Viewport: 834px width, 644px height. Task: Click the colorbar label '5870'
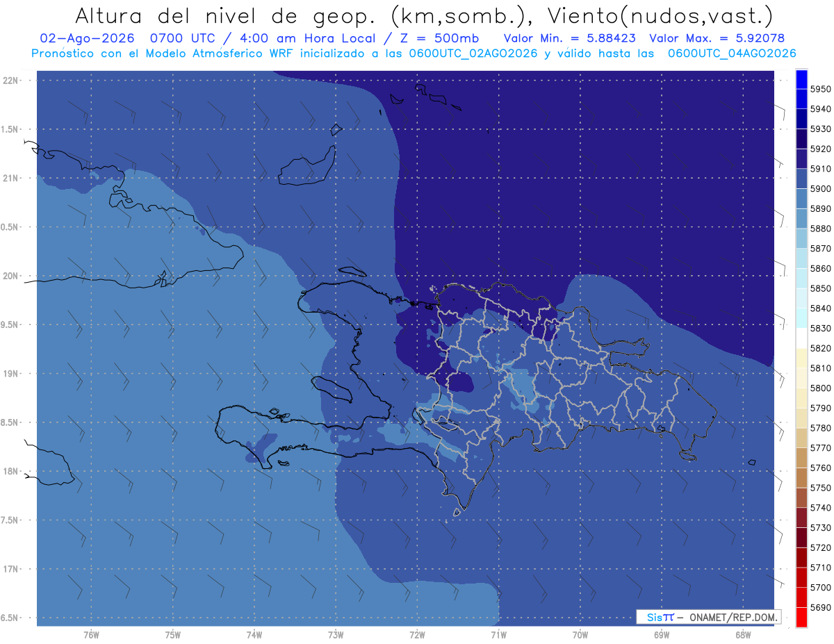coord(820,249)
